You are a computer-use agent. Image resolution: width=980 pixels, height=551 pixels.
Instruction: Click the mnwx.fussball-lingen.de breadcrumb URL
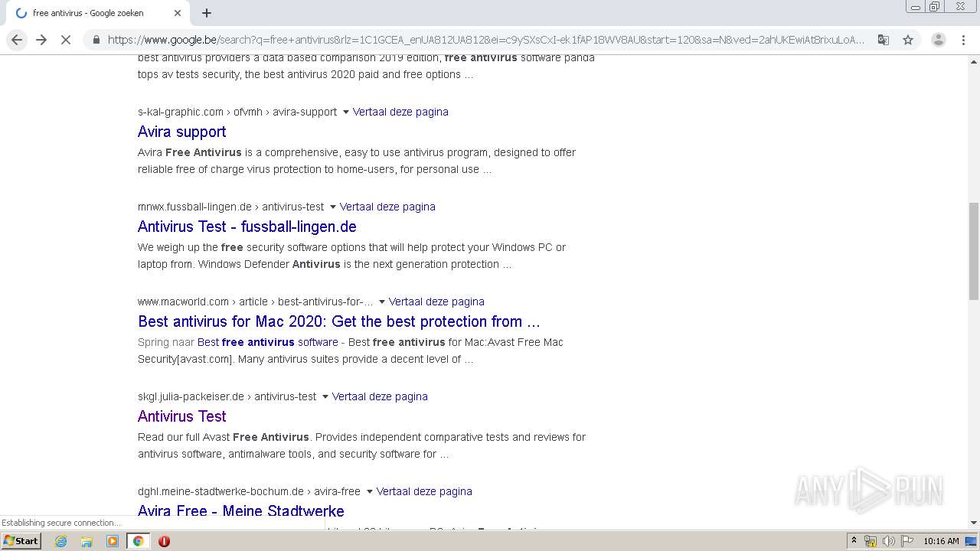(x=231, y=207)
